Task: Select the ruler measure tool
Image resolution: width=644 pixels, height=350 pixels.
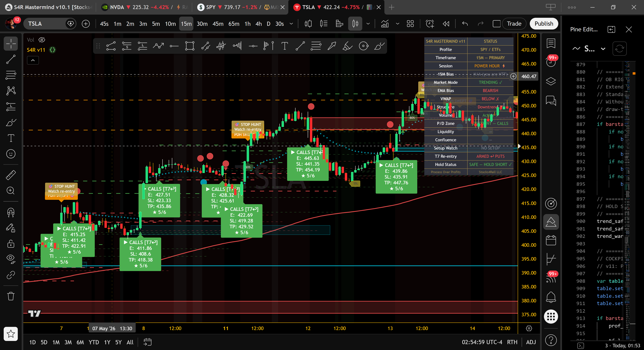Action: coord(11,175)
